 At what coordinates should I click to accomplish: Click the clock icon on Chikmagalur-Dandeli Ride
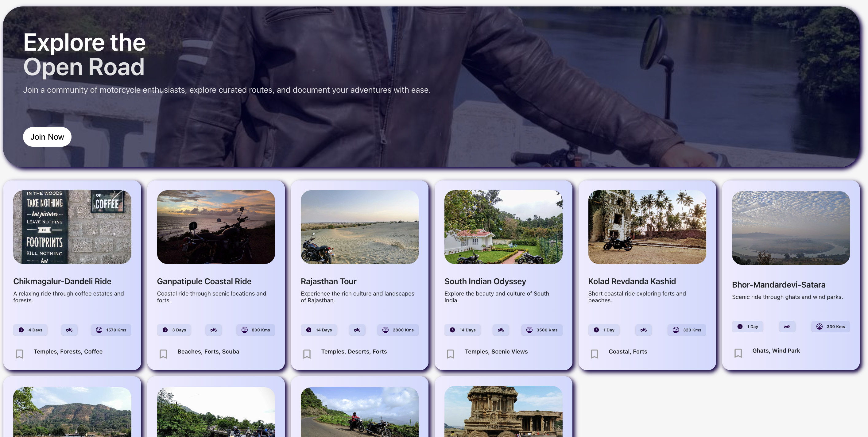tap(21, 330)
